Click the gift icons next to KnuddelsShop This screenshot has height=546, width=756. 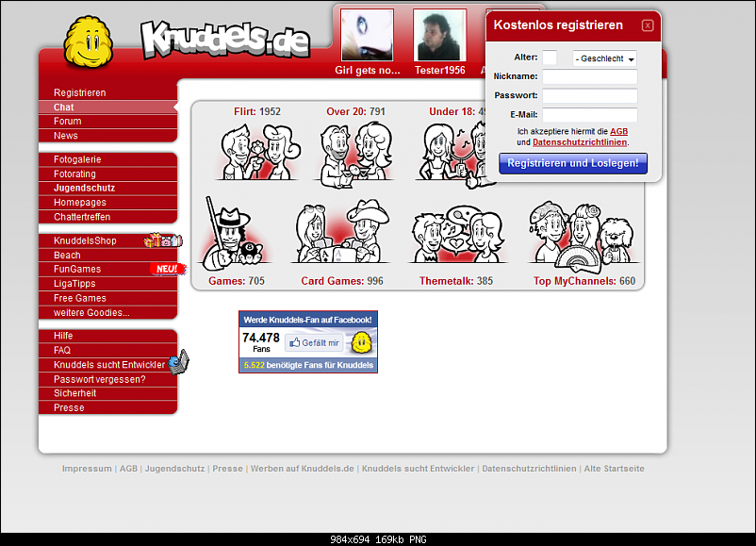[163, 240]
